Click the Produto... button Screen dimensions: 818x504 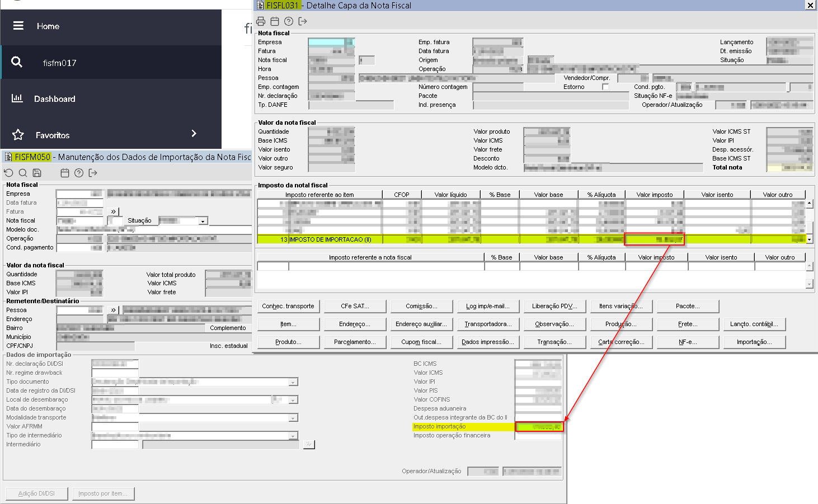point(288,342)
